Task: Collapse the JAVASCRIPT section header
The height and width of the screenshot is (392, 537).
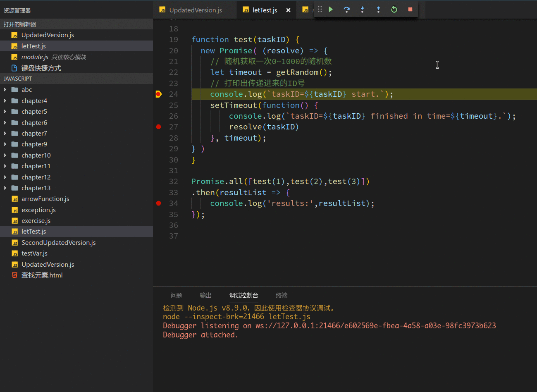Action: [18, 79]
